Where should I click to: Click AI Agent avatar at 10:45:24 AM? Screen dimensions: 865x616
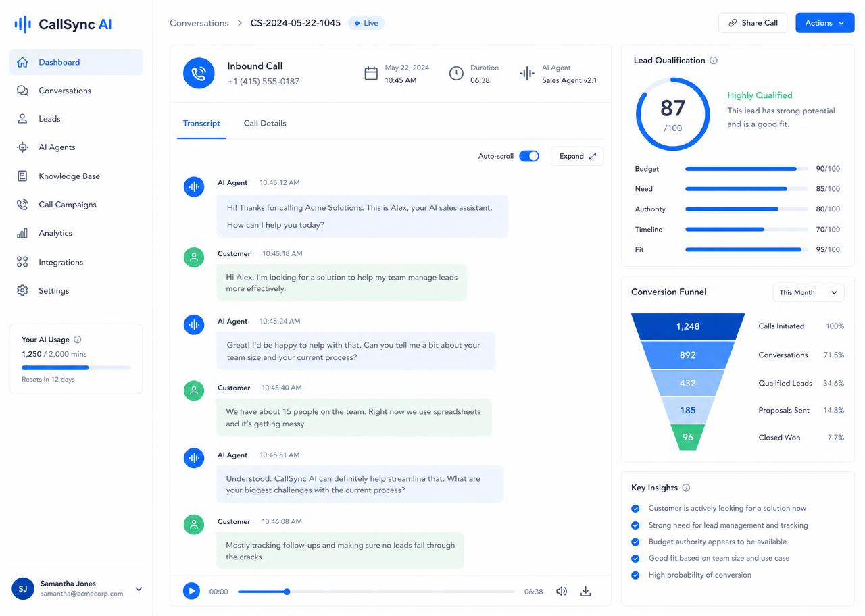pos(194,325)
